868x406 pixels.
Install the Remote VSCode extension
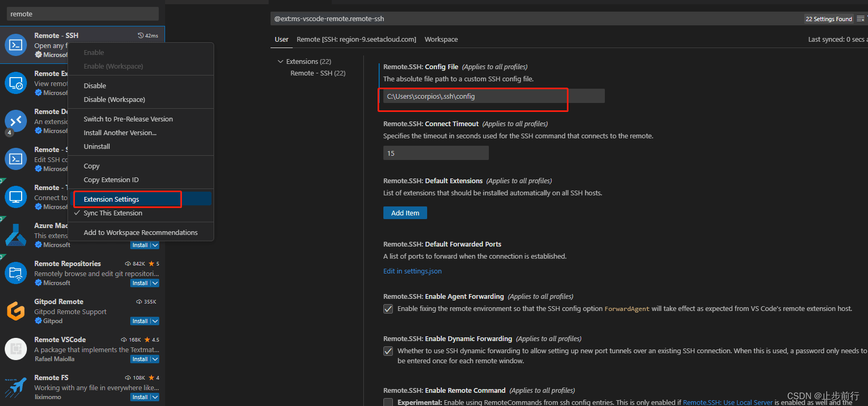coord(140,359)
